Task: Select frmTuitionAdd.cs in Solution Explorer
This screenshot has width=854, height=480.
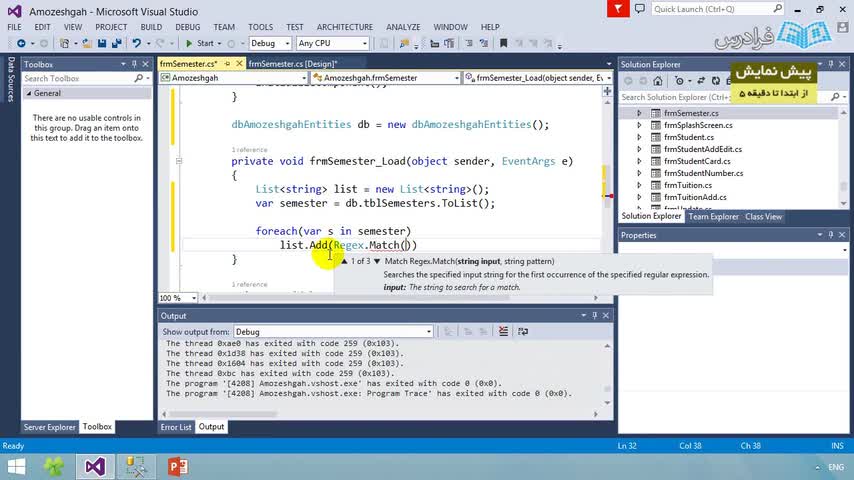Action: (695, 197)
